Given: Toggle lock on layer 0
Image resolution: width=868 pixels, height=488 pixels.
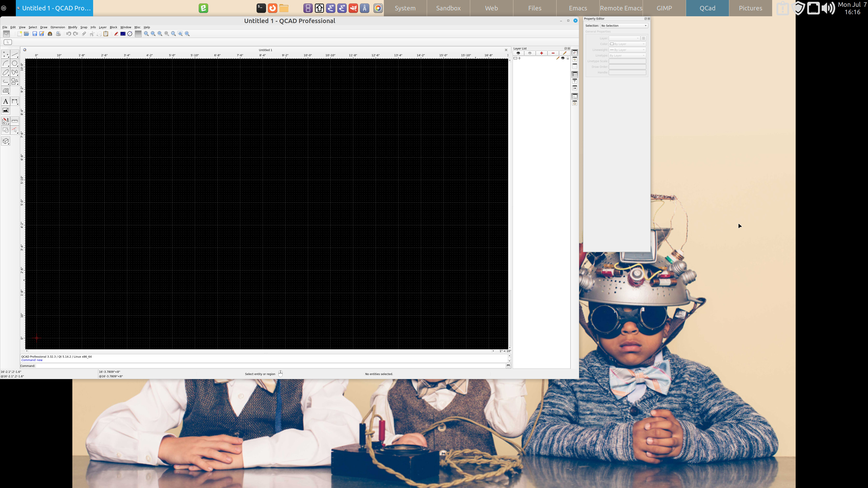Looking at the screenshot, I should (x=568, y=58).
